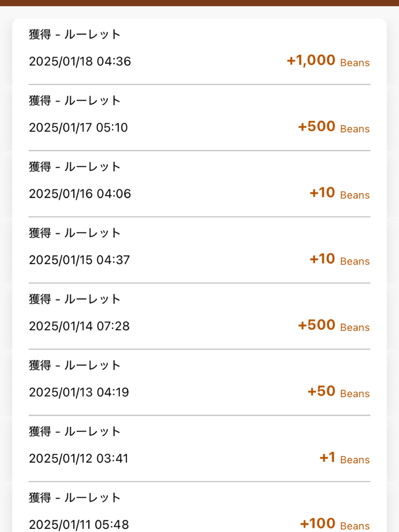The width and height of the screenshot is (399, 532).
Task: Click +500 Beans on the 01/14 entry
Action: (333, 326)
